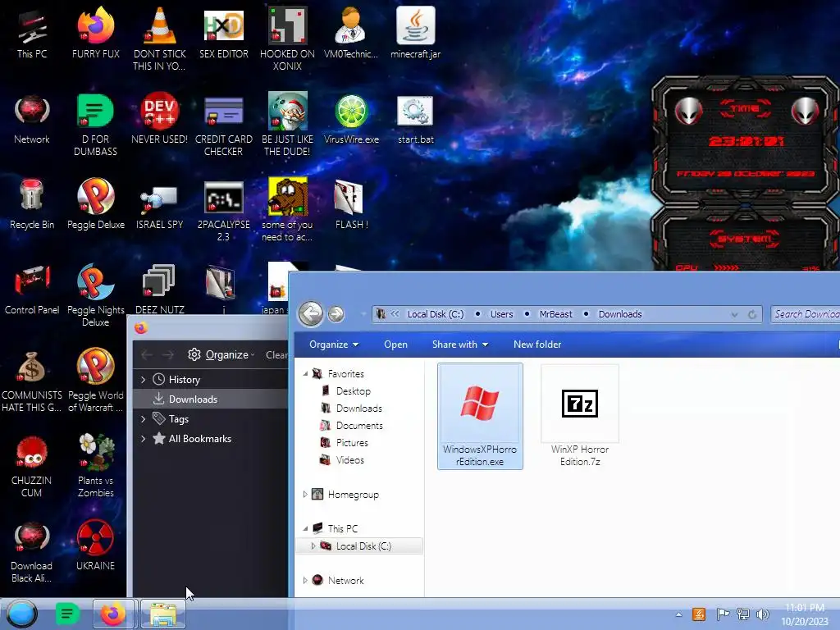
Task: Collapse the This PC tree node
Action: [305, 528]
